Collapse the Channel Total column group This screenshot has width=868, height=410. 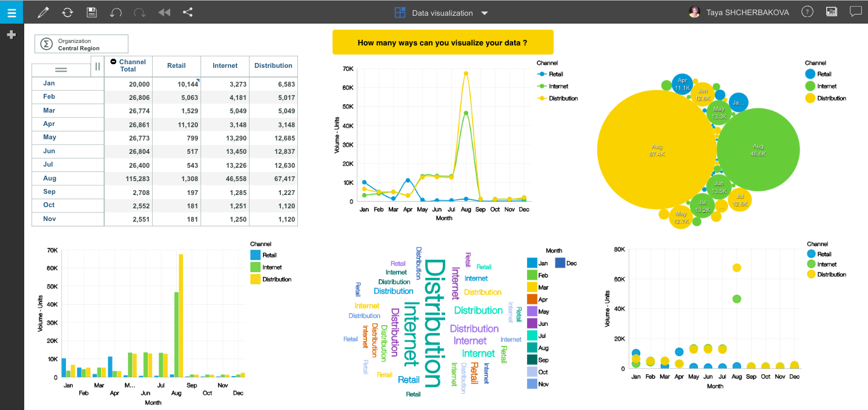click(113, 62)
